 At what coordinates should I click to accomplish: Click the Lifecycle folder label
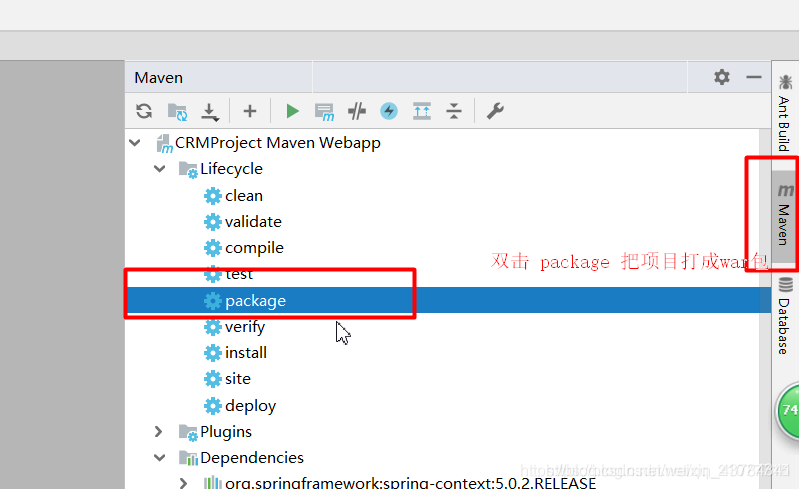(x=231, y=169)
